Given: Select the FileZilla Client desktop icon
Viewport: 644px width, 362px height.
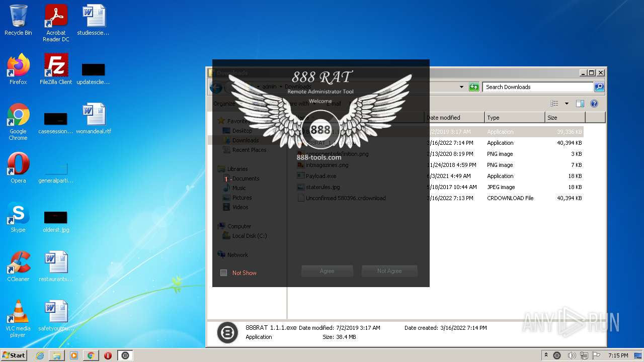Looking at the screenshot, I should click(56, 69).
